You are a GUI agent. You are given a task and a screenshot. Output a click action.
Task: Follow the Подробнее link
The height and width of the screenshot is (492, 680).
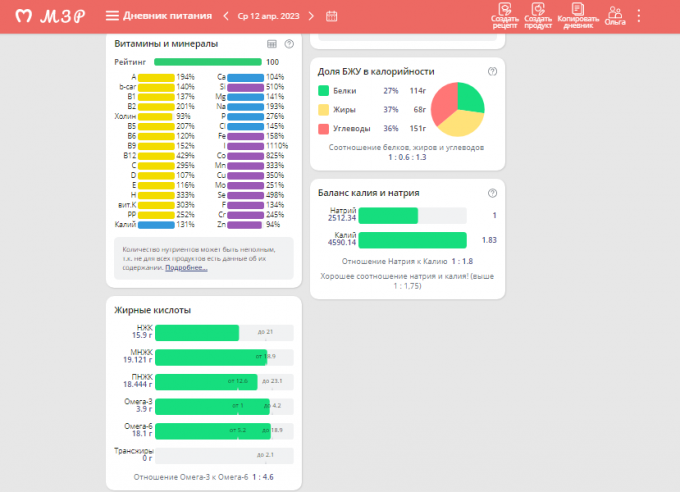(186, 268)
